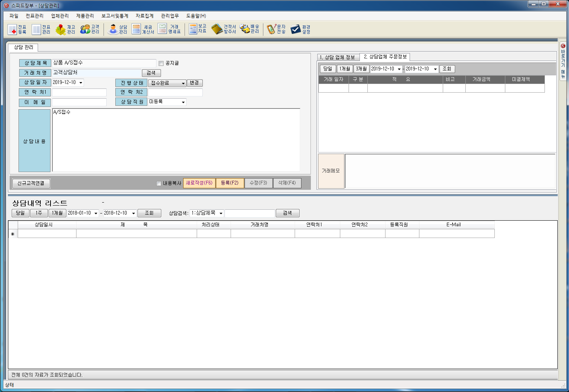Click the 상담내용 text area
569x392 pixels.
176,140
